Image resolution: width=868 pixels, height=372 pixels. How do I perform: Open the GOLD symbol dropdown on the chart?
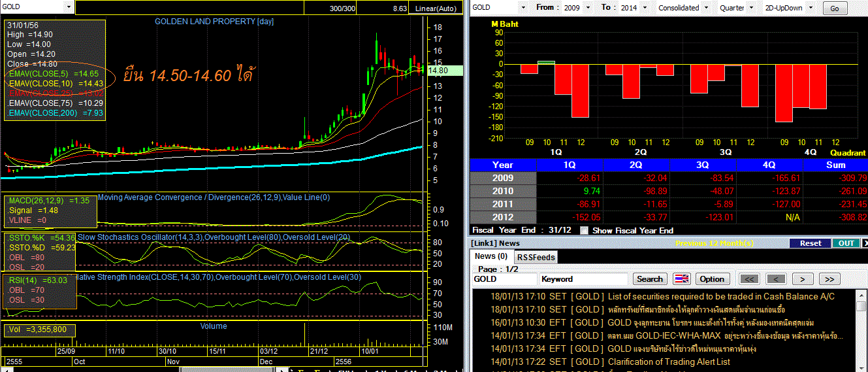pos(68,7)
